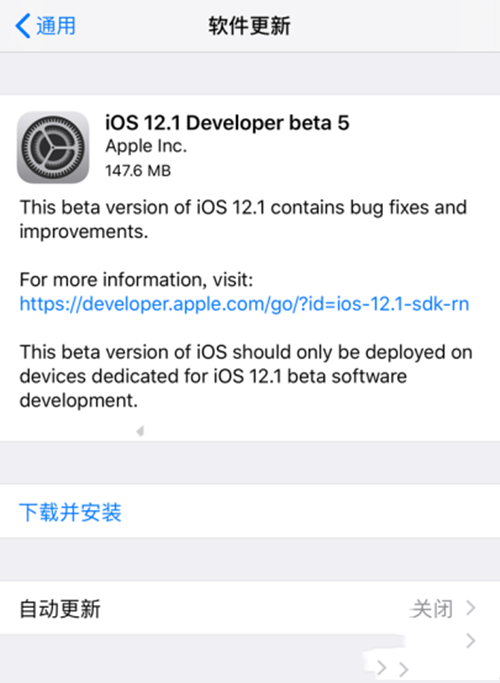
Task: Tap the 关闭 value for auto update
Action: click(x=432, y=609)
